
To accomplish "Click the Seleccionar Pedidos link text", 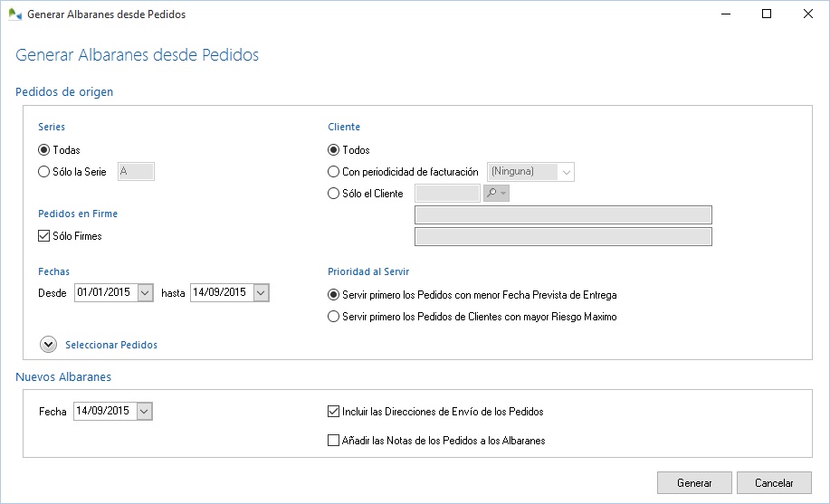I will click(x=111, y=345).
